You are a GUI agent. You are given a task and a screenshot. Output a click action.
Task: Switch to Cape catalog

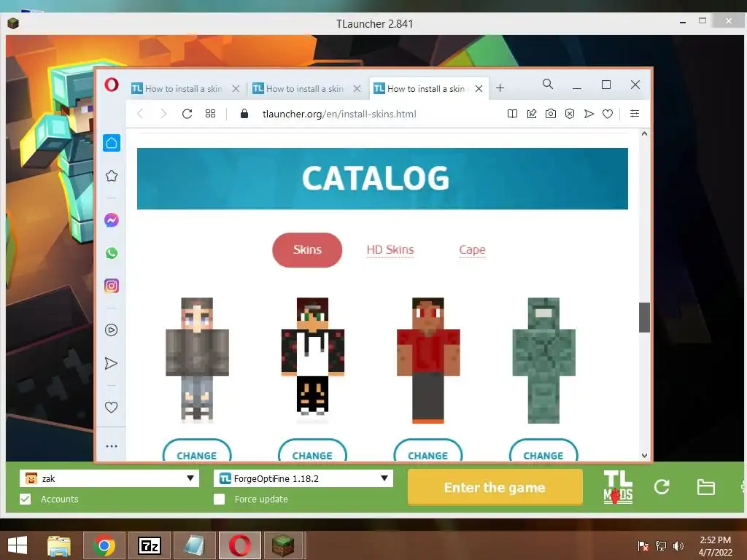[x=472, y=250]
